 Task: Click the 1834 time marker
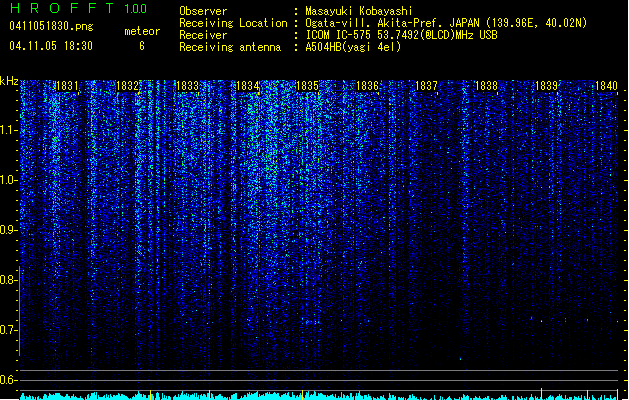coord(248,86)
